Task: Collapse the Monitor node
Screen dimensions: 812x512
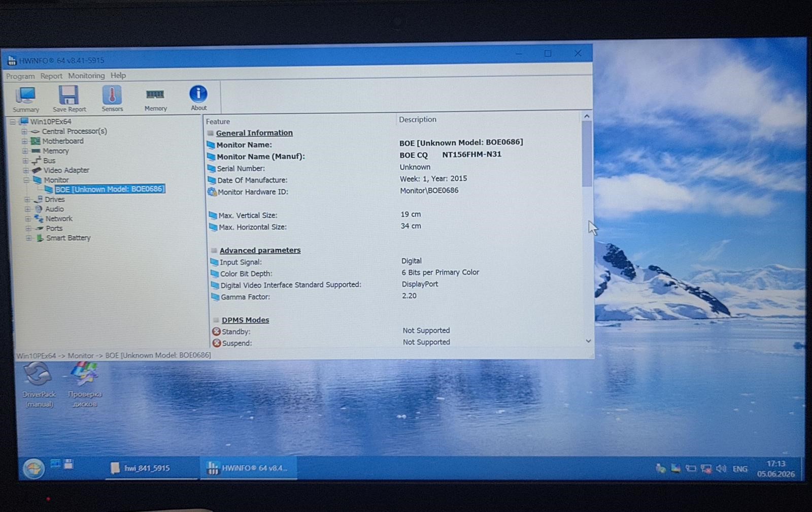Action: [26, 180]
